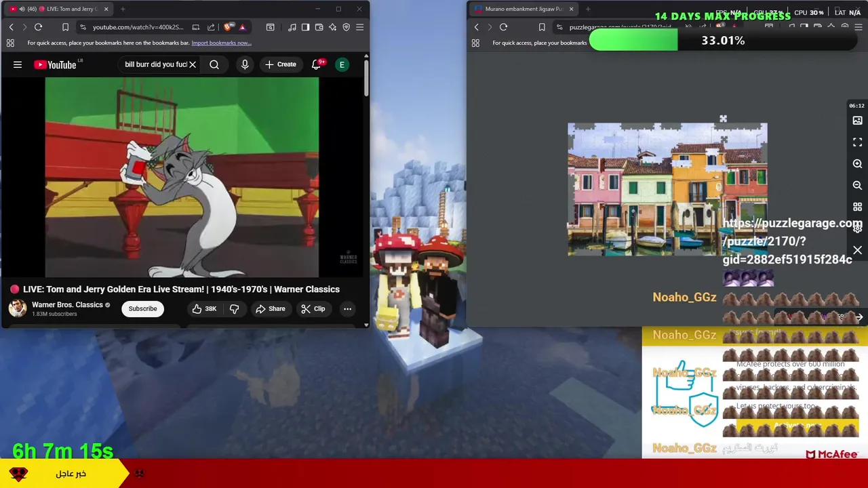
Task: Like the Tom and Jerry live stream
Action: click(203, 308)
